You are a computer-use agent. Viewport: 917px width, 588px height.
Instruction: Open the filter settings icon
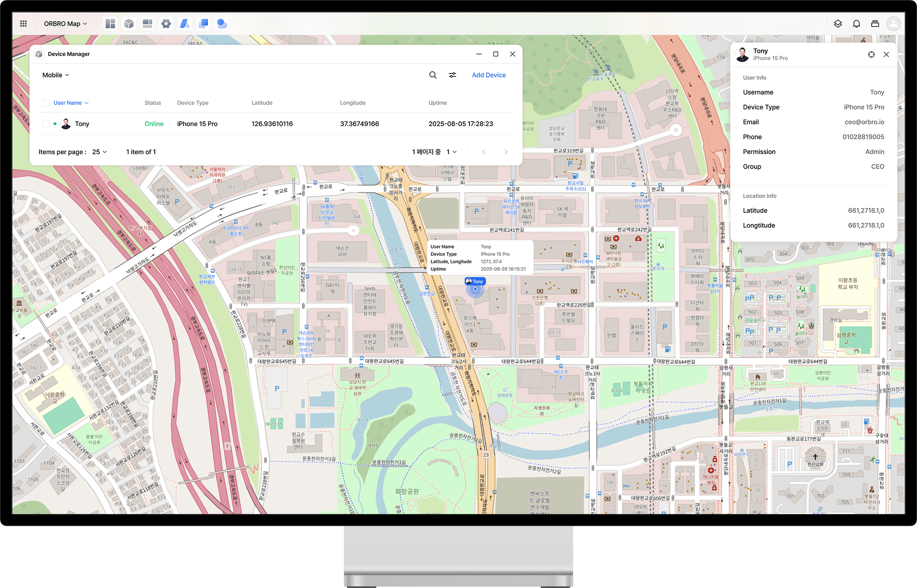click(452, 75)
